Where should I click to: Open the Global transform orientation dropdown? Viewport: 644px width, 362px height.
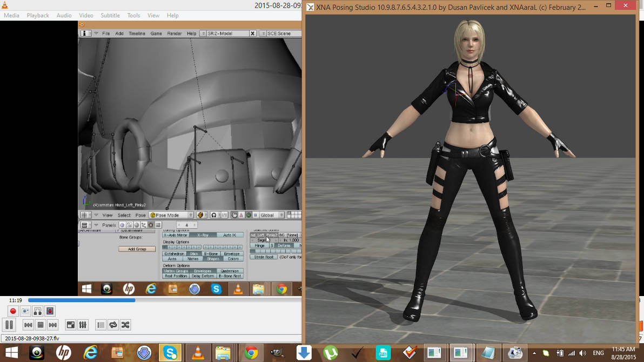click(268, 215)
